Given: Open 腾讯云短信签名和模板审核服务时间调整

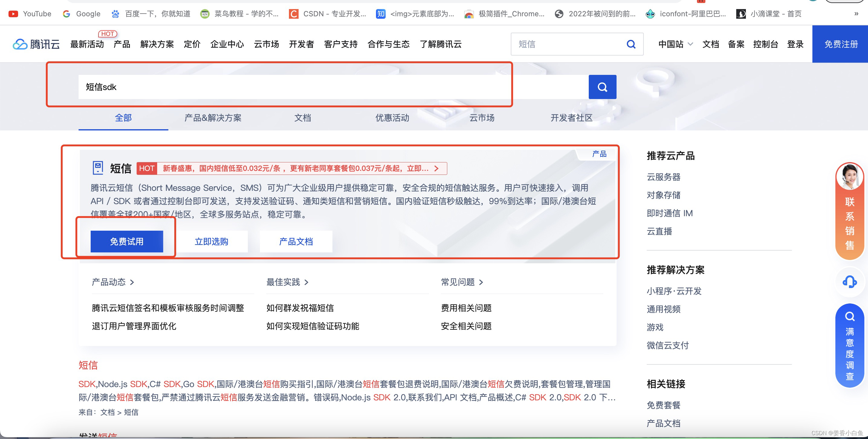Looking at the screenshot, I should coord(168,308).
